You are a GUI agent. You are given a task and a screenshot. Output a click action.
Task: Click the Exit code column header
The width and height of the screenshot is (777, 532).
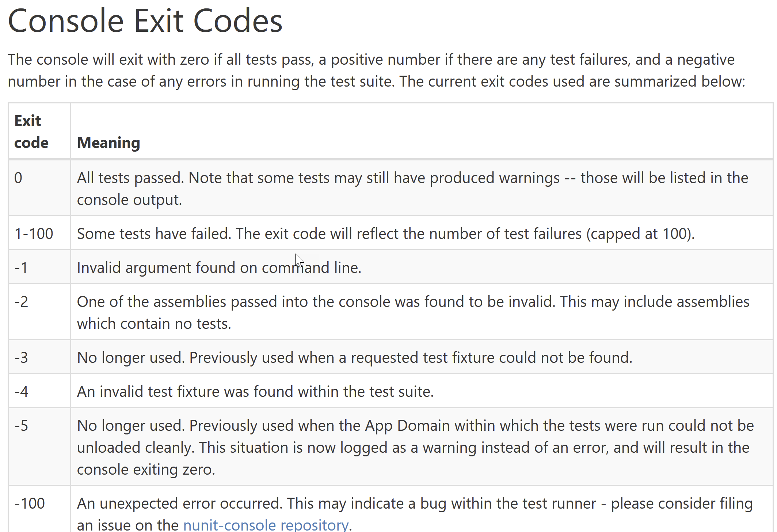pos(31,132)
